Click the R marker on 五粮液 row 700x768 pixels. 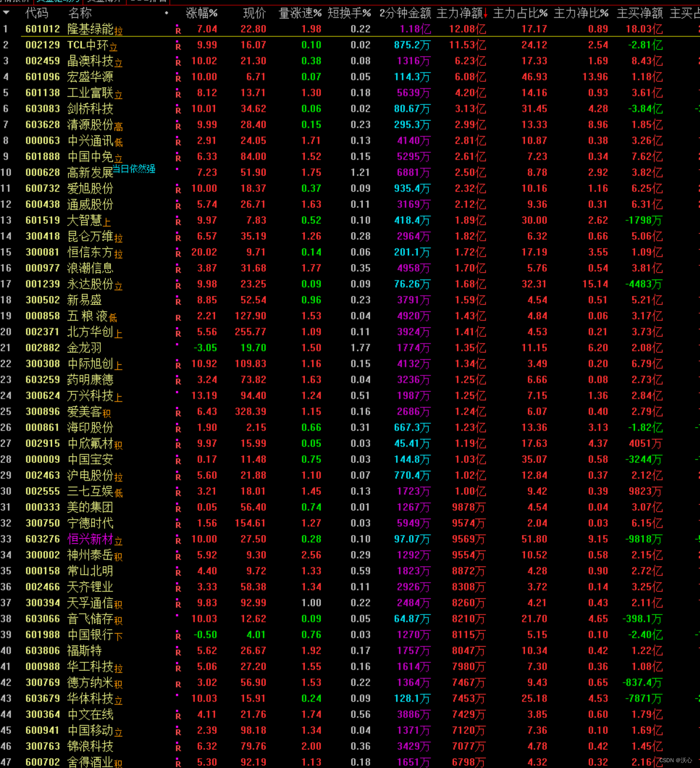click(x=178, y=317)
